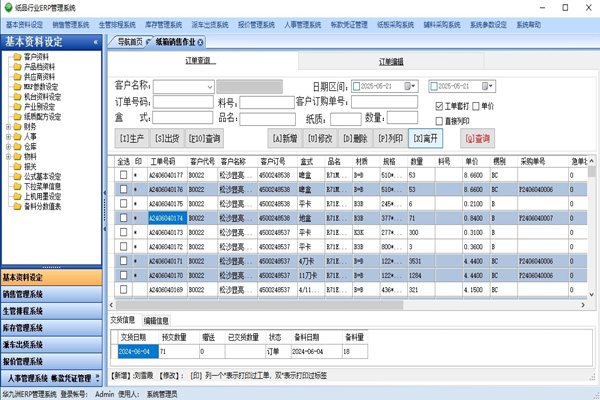Expand the 仓库 tree node
The height and width of the screenshot is (400, 600).
coord(8,147)
